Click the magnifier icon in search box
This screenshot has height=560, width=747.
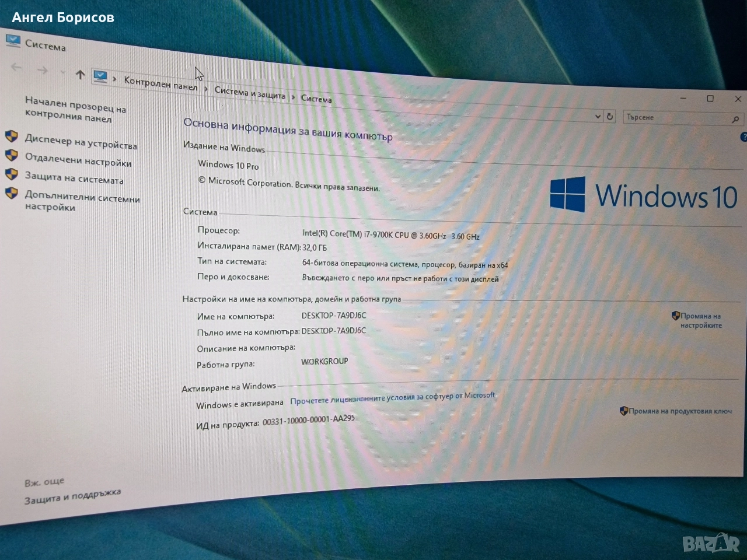pyautogui.click(x=735, y=120)
